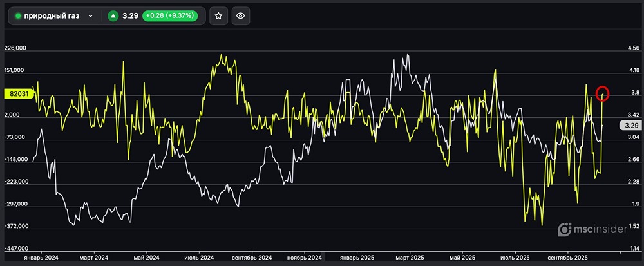Add chart to favorites with star icon
The image size is (644, 266).
click(x=218, y=16)
